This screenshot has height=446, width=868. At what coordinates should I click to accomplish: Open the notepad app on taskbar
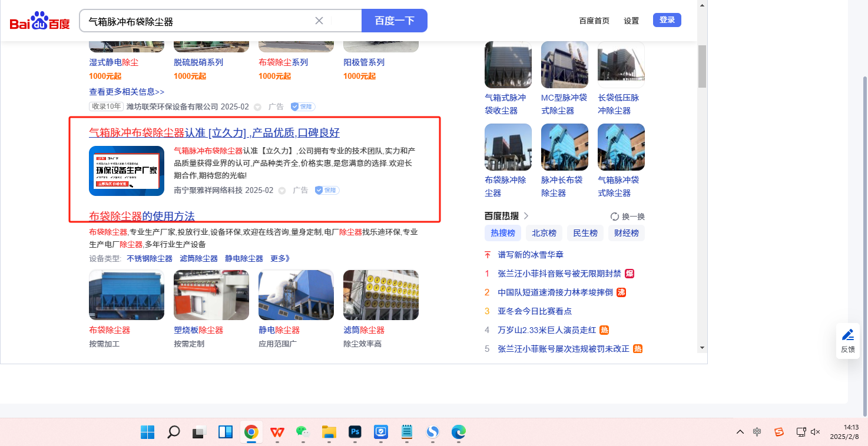(x=406, y=432)
